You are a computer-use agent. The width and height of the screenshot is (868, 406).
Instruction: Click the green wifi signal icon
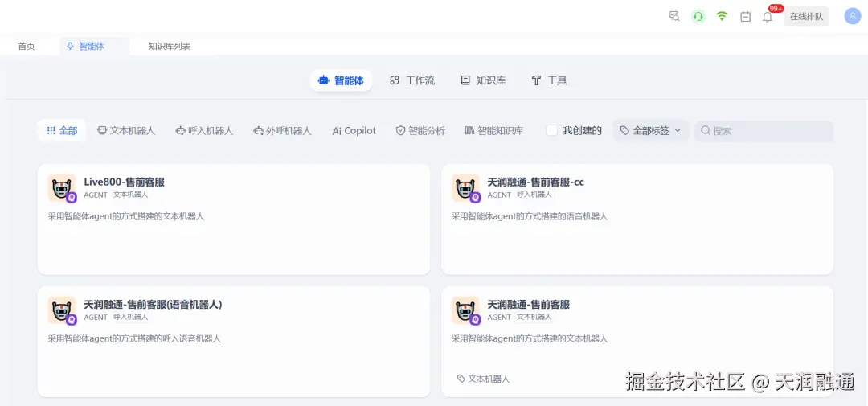point(722,16)
